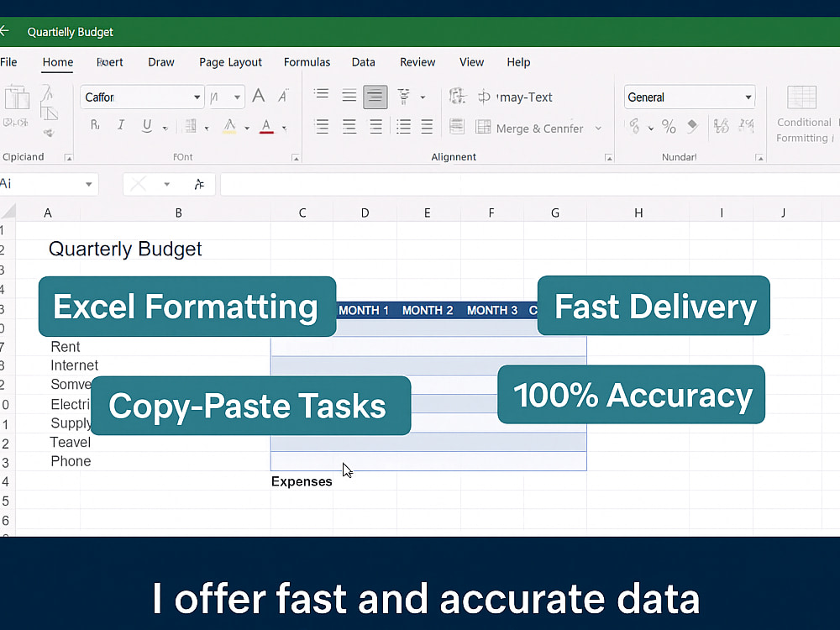The width and height of the screenshot is (840, 630).
Task: Click the Format Painter brush icon
Action: pyautogui.click(x=49, y=133)
